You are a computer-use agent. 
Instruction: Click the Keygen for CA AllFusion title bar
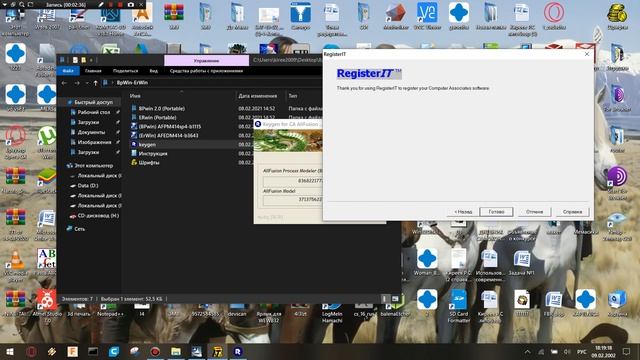click(288, 124)
